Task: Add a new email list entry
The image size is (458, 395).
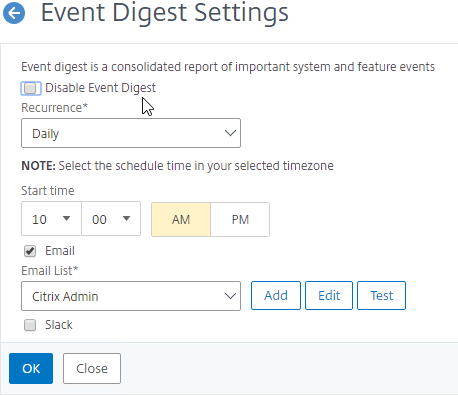Action: pyautogui.click(x=276, y=295)
